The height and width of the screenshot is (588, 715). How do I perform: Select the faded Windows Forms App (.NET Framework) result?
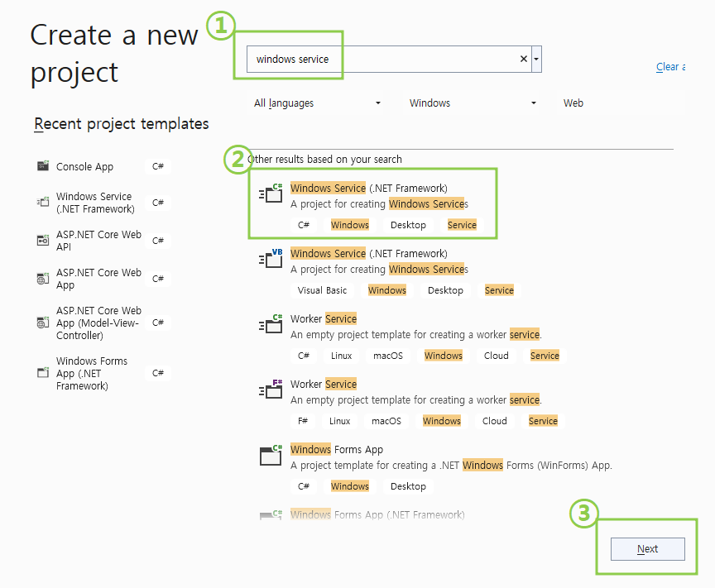tap(377, 514)
